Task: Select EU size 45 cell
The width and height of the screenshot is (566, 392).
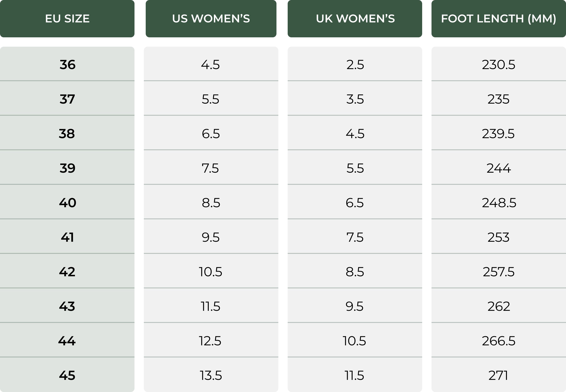Action: [67, 375]
